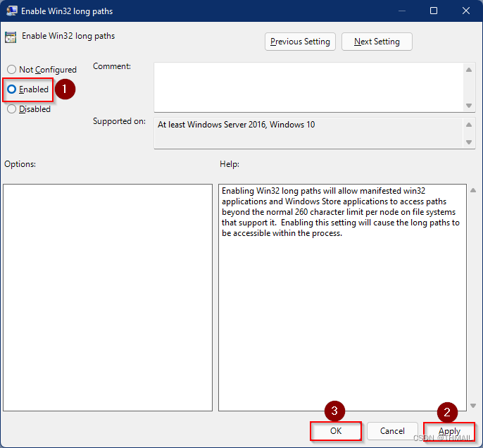
Task: Minimize the Enable Win32 long paths window
Action: pos(401,11)
